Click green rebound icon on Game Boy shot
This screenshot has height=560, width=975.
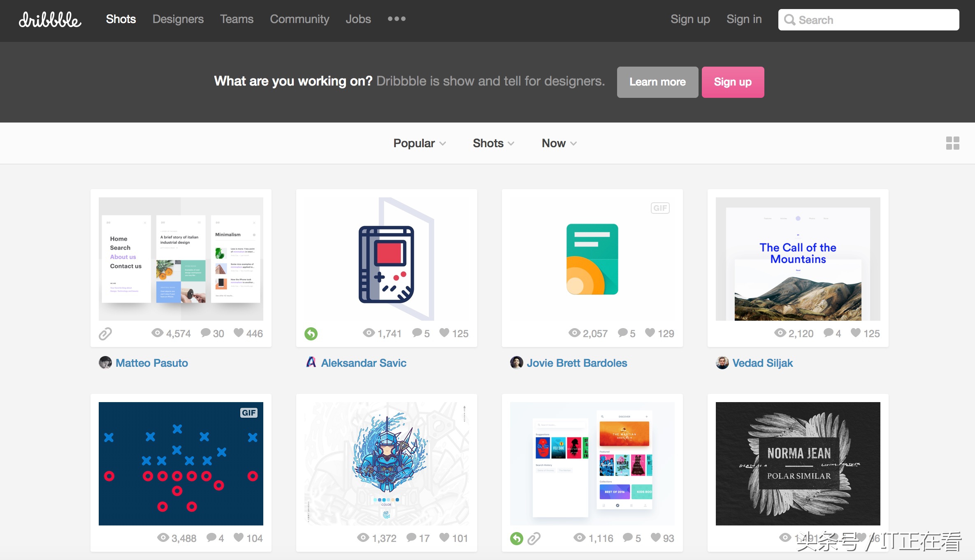pos(311,333)
